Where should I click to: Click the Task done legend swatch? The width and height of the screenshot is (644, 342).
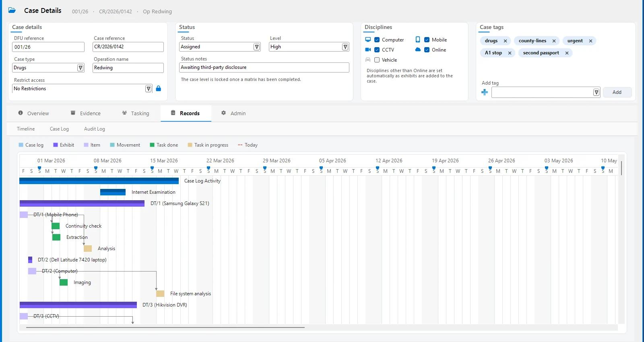pyautogui.click(x=152, y=145)
